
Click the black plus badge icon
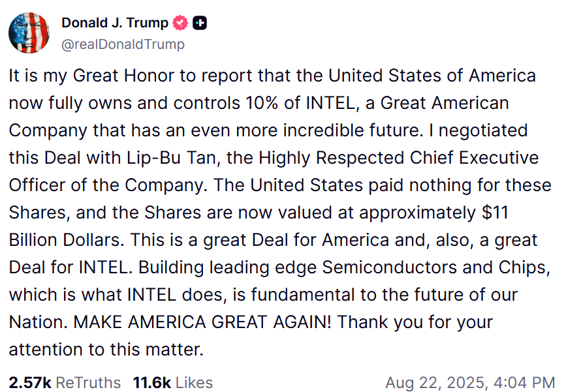coord(200,23)
